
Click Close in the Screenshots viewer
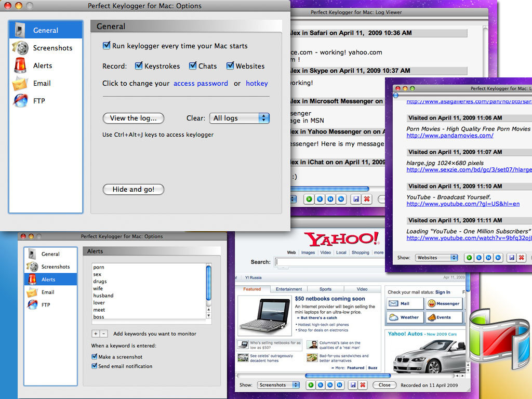(x=384, y=385)
